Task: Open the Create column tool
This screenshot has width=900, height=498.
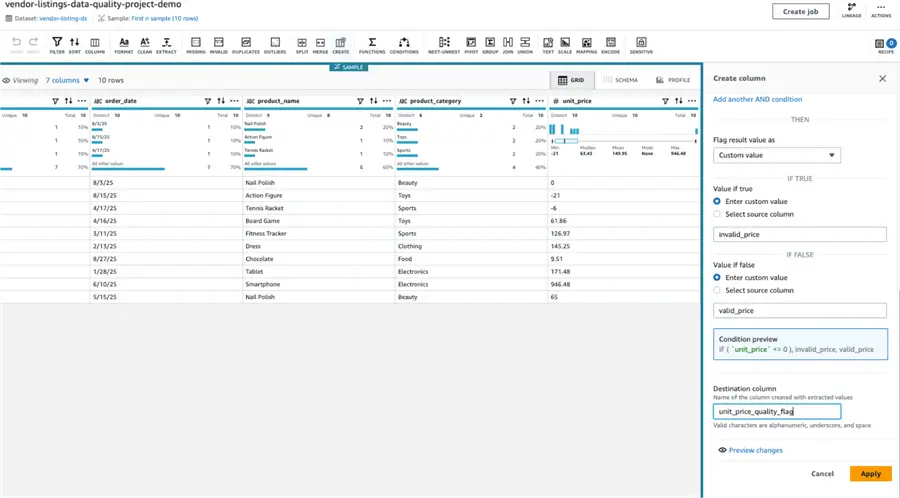Action: 340,45
